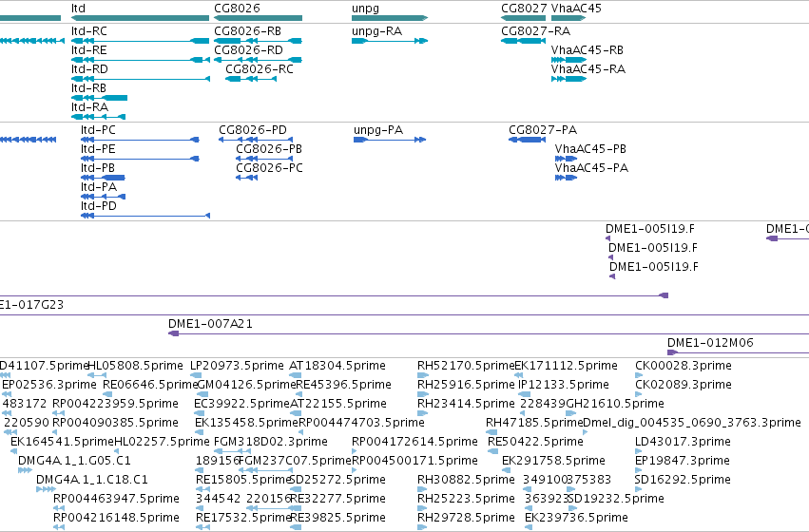The image size is (809, 532).
Task: Click the Dmel_dig_004535_0690_3763.3prime label
Action: tap(692, 423)
